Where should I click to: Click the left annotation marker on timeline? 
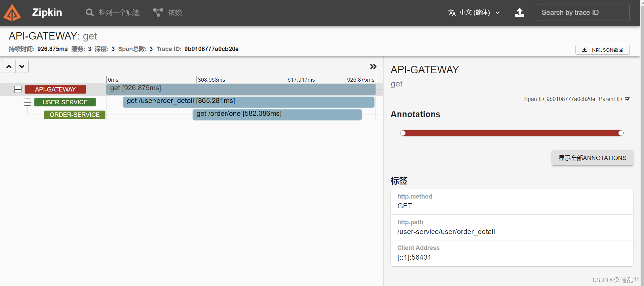pyautogui.click(x=403, y=133)
